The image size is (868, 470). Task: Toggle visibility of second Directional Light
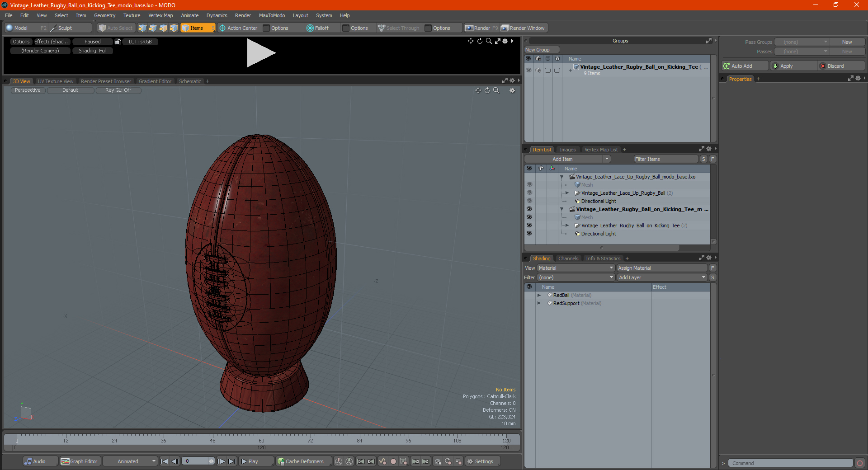[529, 234]
